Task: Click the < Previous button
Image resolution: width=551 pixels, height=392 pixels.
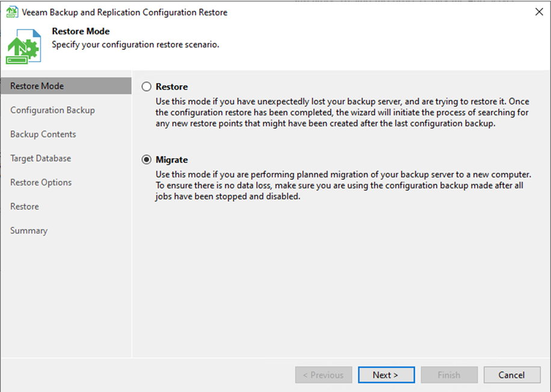Action: (323, 375)
